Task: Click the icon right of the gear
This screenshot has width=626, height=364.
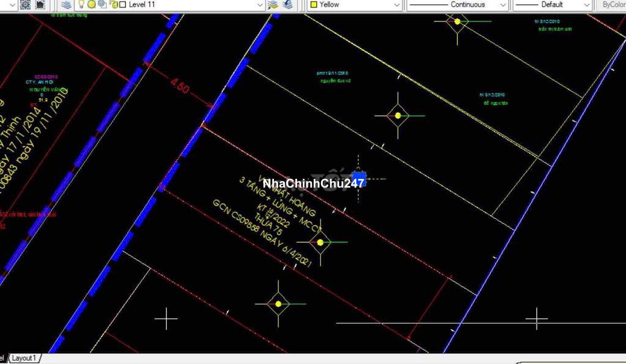Action: pyautogui.click(x=40, y=4)
